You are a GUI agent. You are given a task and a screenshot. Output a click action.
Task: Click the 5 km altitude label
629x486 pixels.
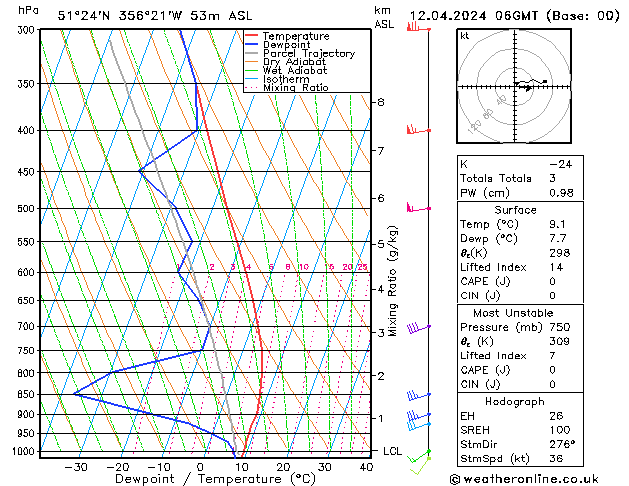[380, 244]
